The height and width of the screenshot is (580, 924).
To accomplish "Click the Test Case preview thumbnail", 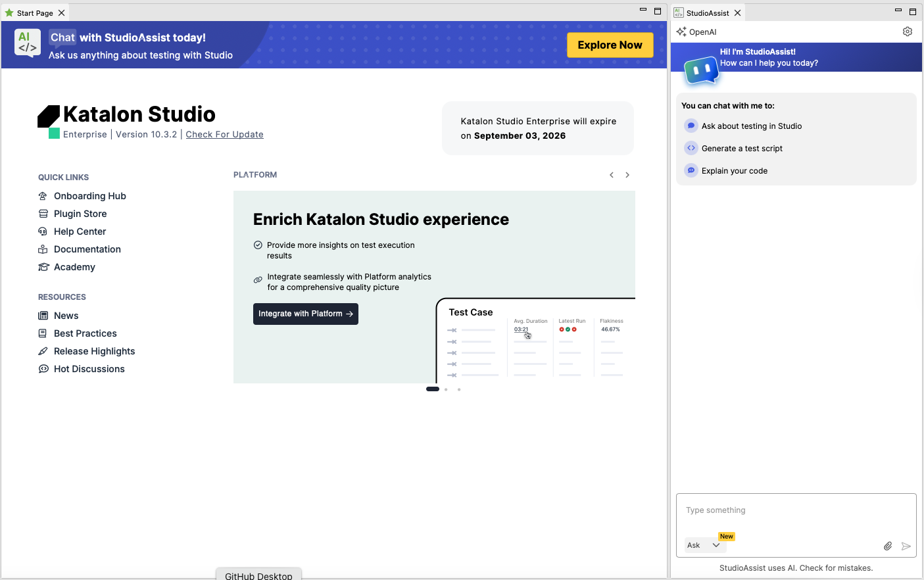I will click(x=535, y=340).
